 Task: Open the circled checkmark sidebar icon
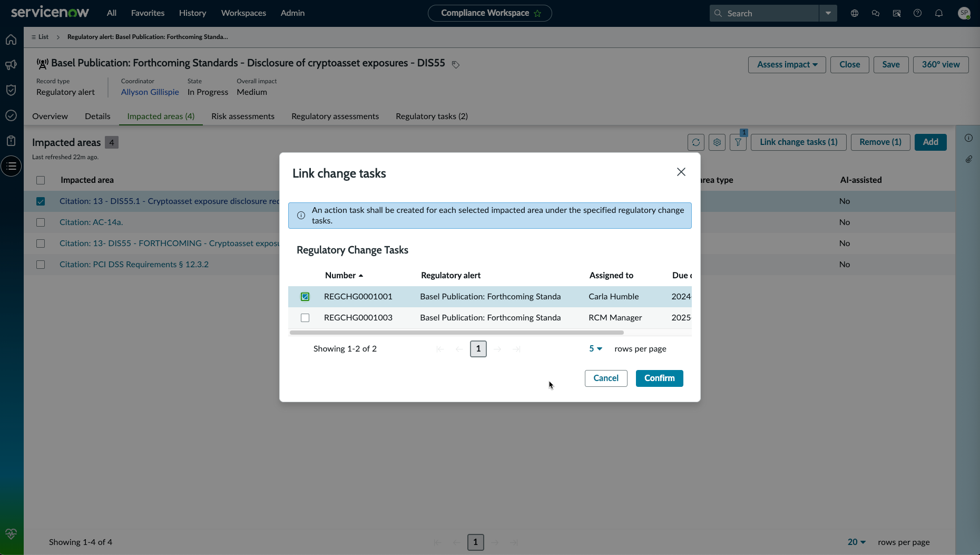pos(11,115)
